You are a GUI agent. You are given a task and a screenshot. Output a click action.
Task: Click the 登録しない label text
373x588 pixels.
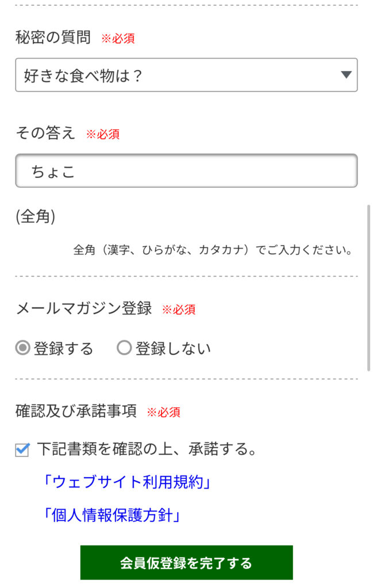coord(173,349)
